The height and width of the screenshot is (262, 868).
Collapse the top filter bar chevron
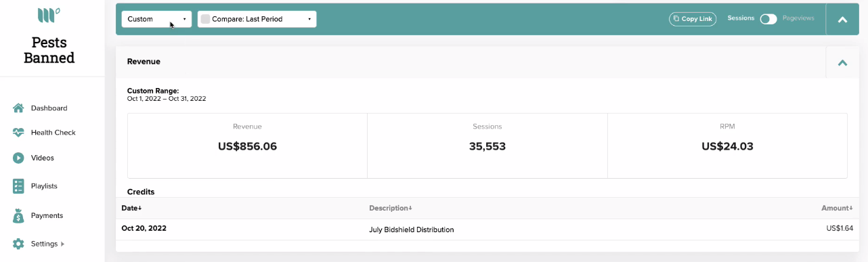click(x=843, y=20)
